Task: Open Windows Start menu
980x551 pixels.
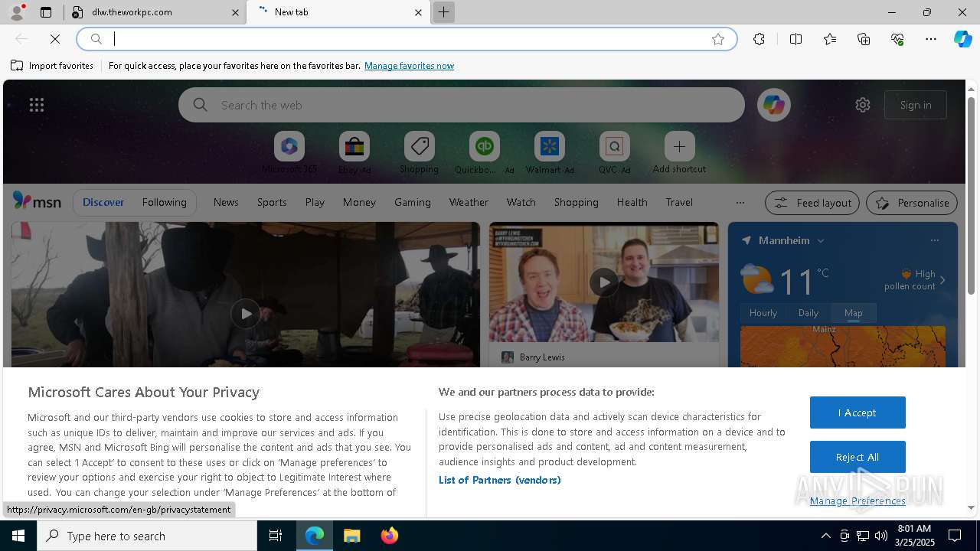Action: pyautogui.click(x=18, y=536)
